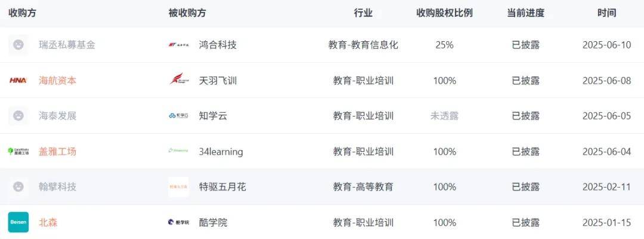Click the 时间 column header
The height and width of the screenshot is (239, 644).
coord(606,13)
